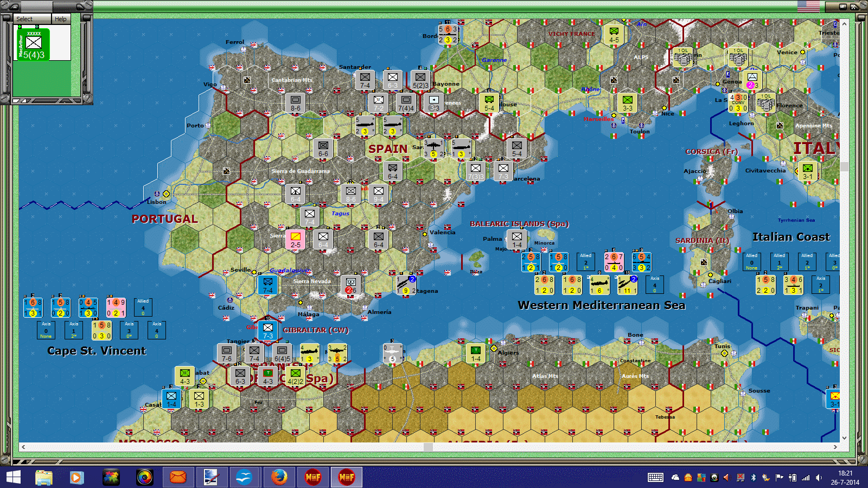Click the 5-4 aircraft counter near Toulouse
Image resolution: width=868 pixels, height=488 pixels.
(488, 103)
